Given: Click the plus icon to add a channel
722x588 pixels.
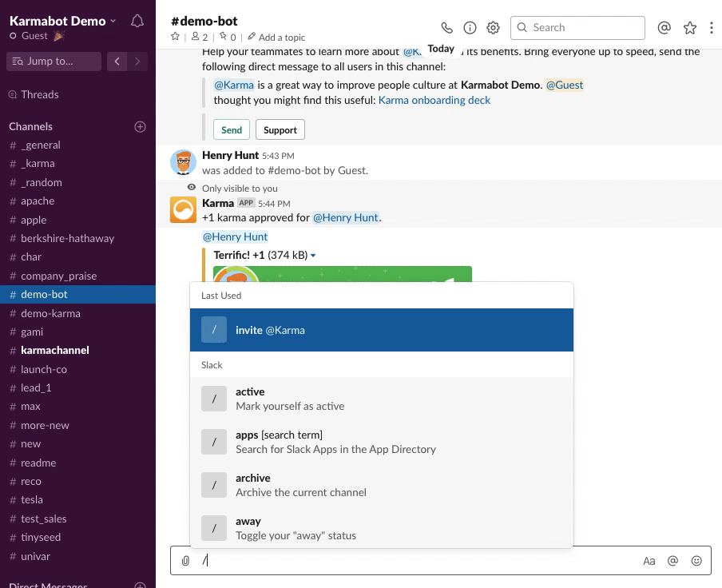Looking at the screenshot, I should [140, 126].
